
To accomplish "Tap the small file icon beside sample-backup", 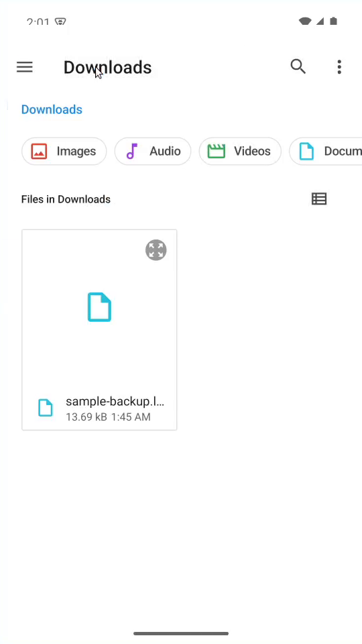I will click(x=46, y=408).
